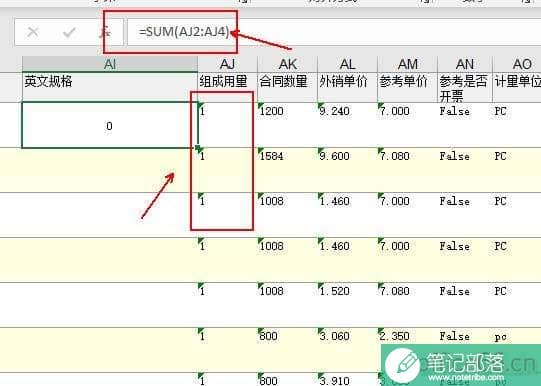Click inside the =SUM(AJ2:AJ4) formula bar

click(x=333, y=32)
